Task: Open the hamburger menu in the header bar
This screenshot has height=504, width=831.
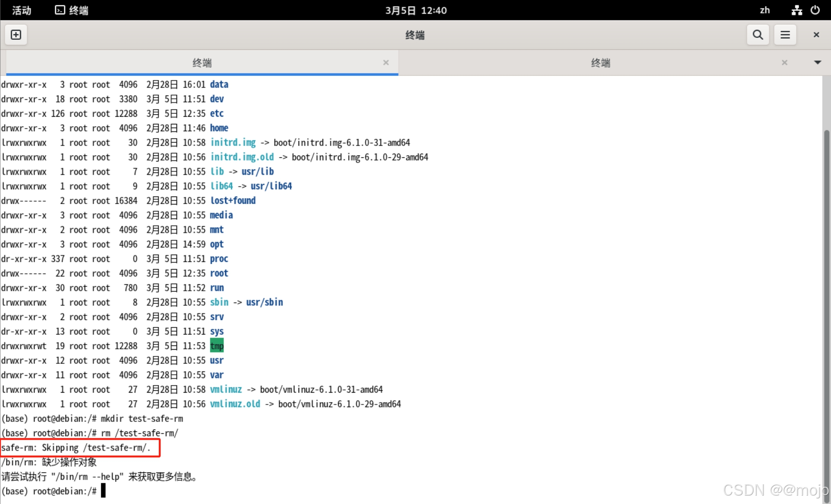Action: pos(785,35)
